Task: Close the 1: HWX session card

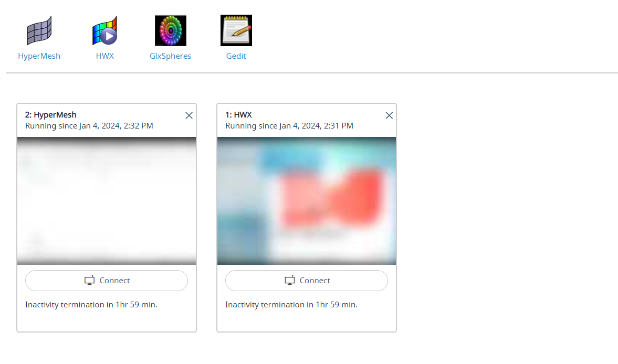Action: pos(389,115)
